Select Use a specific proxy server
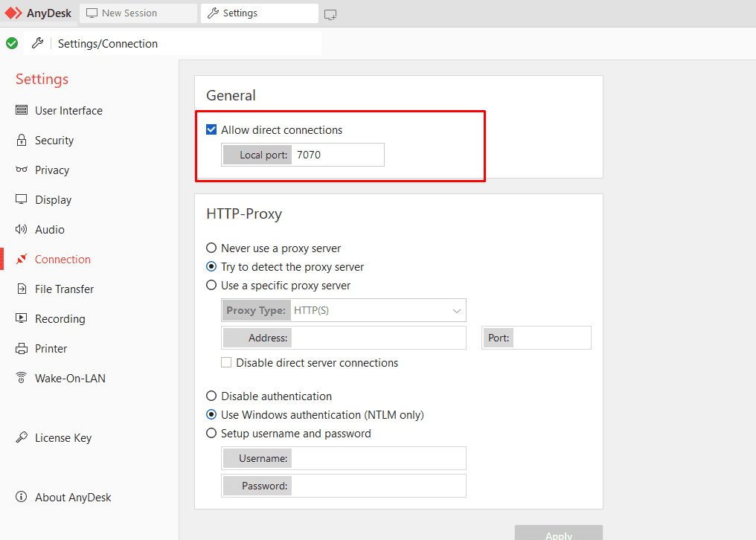The image size is (756, 540). pos(211,285)
